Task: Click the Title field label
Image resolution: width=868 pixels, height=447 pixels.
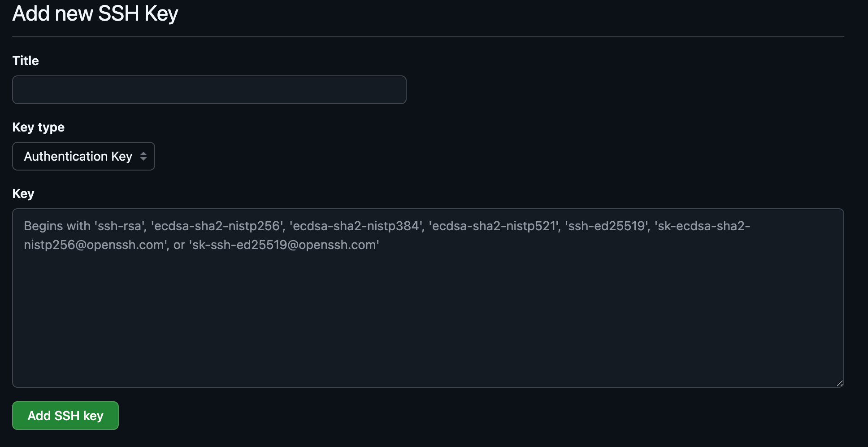Action: [x=26, y=61]
